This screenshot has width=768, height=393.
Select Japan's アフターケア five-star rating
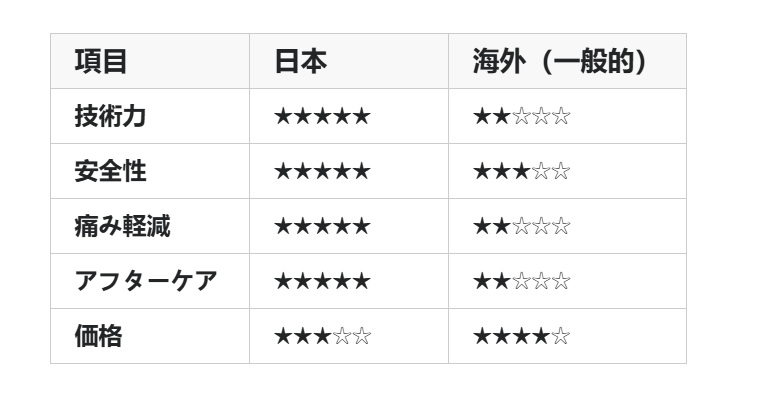(x=322, y=281)
